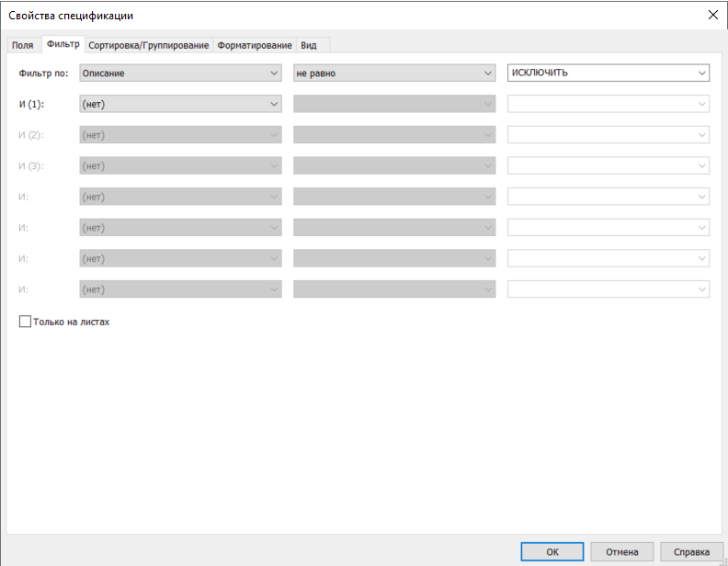Click the ИСКЛЮЧИТЬ value text field
The width and height of the screenshot is (728, 566).
point(599,74)
